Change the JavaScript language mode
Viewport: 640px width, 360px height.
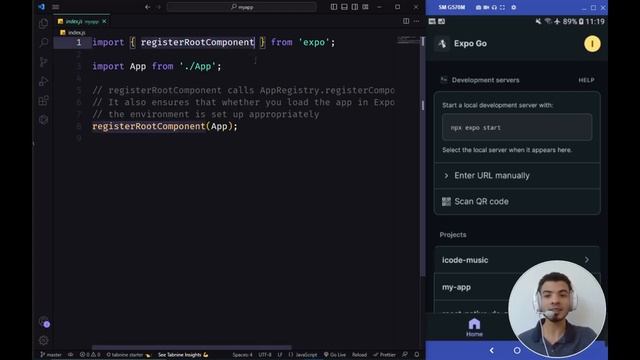pos(303,355)
